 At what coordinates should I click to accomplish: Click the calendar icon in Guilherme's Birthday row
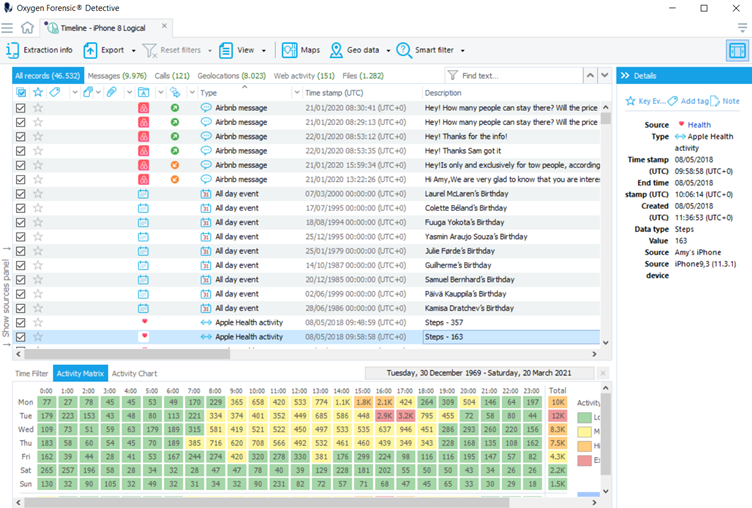pos(143,265)
